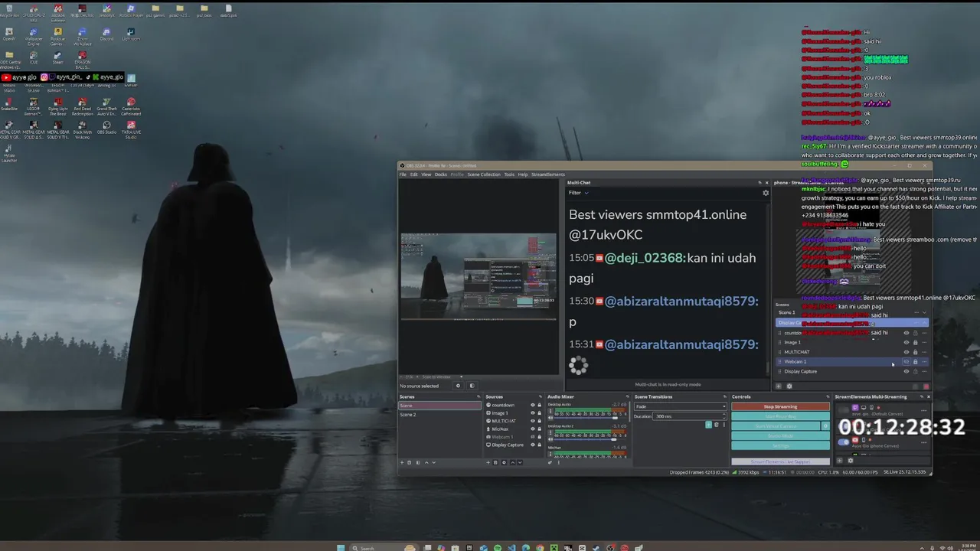Open Wallpaper Engine desktop shortcut
The width and height of the screenshot is (980, 551).
pos(34,35)
